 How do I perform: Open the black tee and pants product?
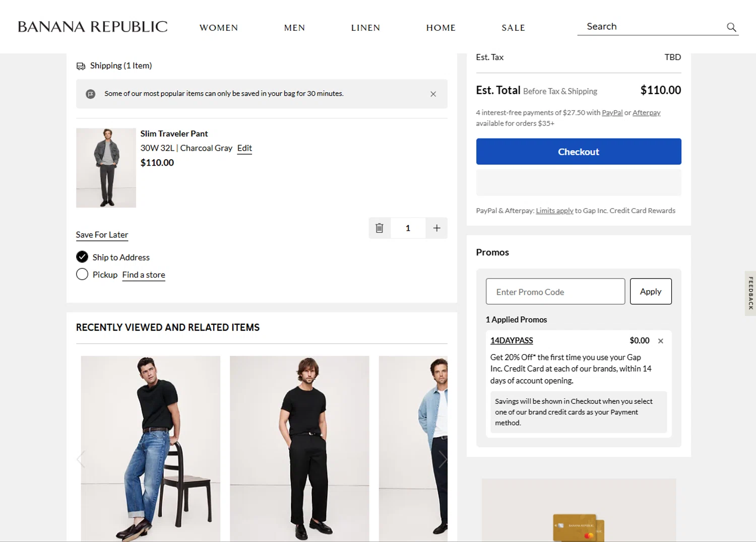(299, 448)
